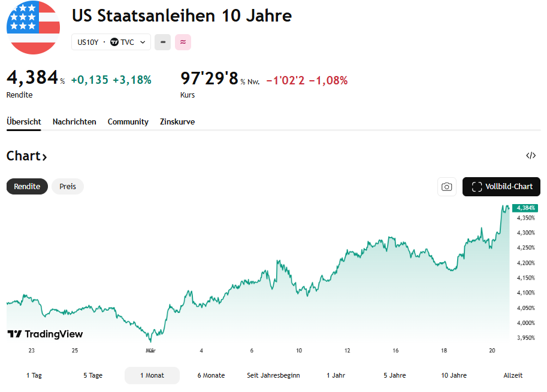Select the Allzeit time range
This screenshot has height=392, width=547.
point(513,375)
